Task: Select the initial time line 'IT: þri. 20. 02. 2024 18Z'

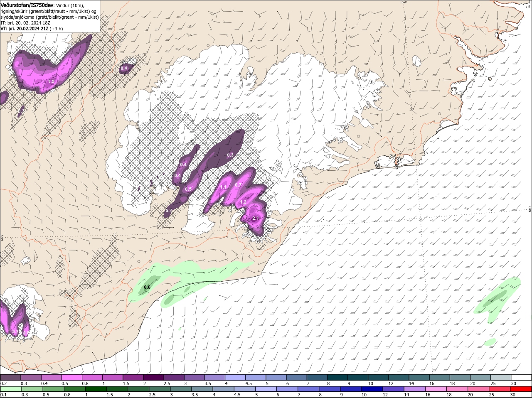Action: pos(25,23)
